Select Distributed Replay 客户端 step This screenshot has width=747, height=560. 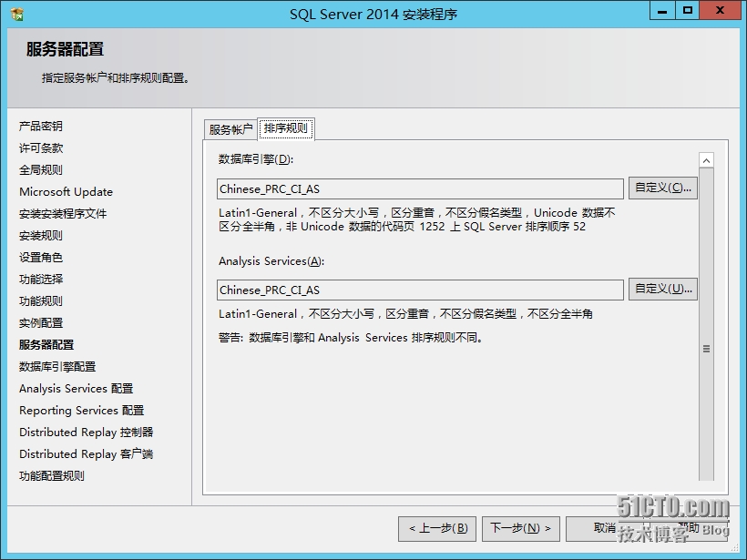pyautogui.click(x=87, y=454)
